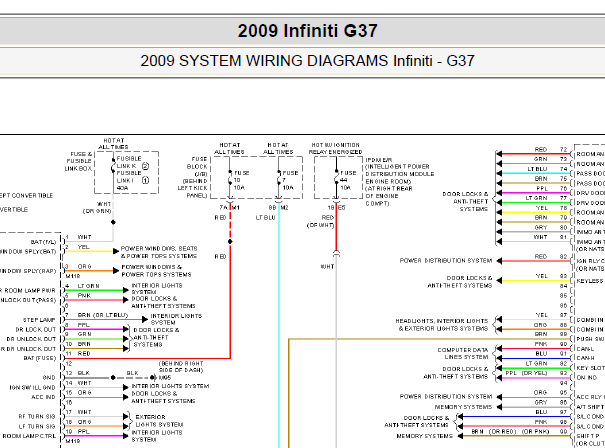Select the "RED (OR WHT)" wire label
Viewport: 605px width, 448px height.
[321, 221]
